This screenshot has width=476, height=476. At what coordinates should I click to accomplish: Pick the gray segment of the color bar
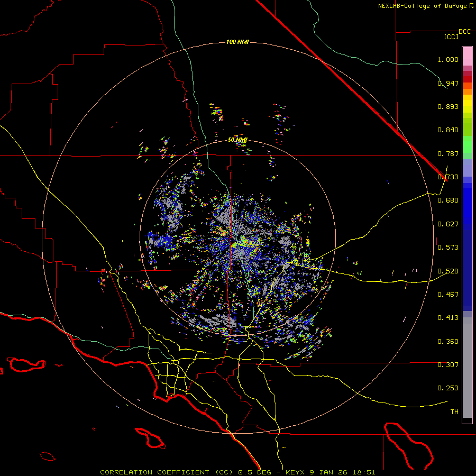pyautogui.click(x=467, y=368)
